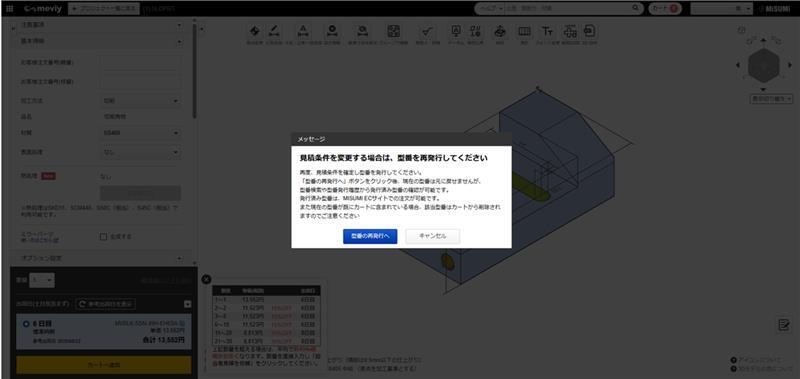
Task: Open the ヘルプ dropdown in header
Action: [x=490, y=9]
